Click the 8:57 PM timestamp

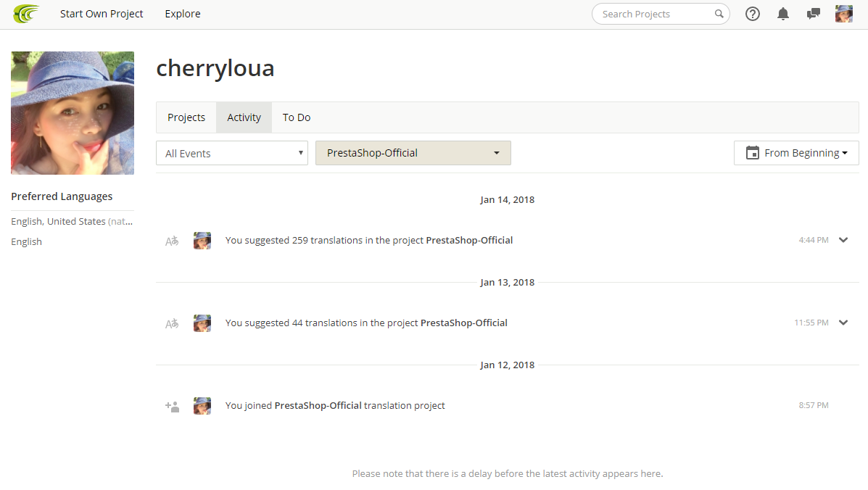tap(813, 405)
